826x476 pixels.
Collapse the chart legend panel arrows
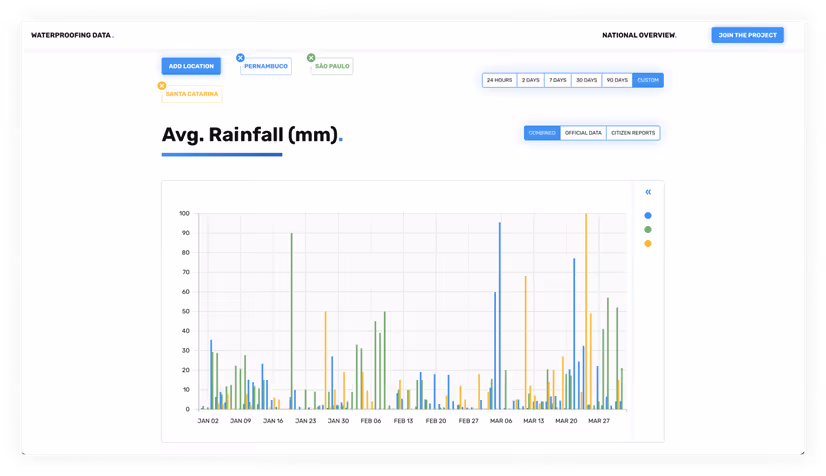tap(648, 192)
